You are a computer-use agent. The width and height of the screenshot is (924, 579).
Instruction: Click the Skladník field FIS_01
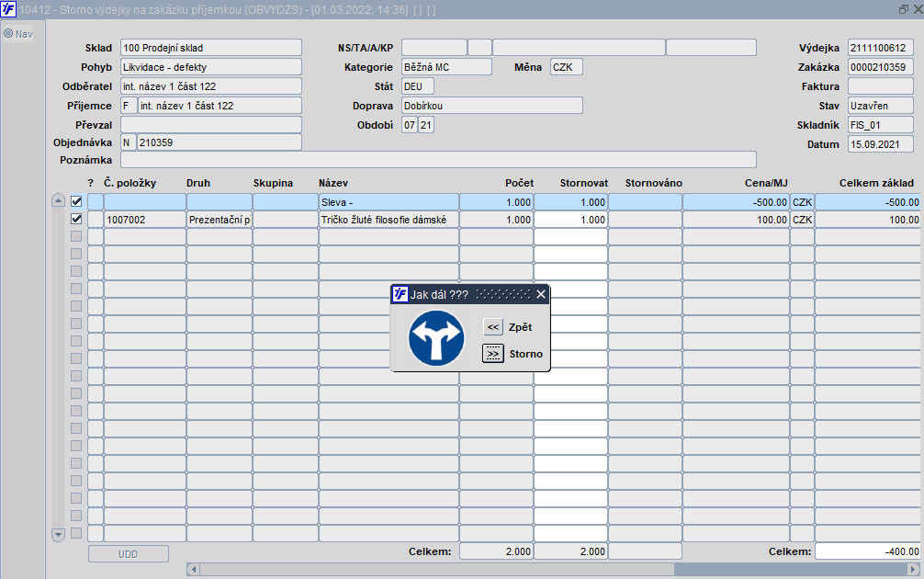coord(881,125)
